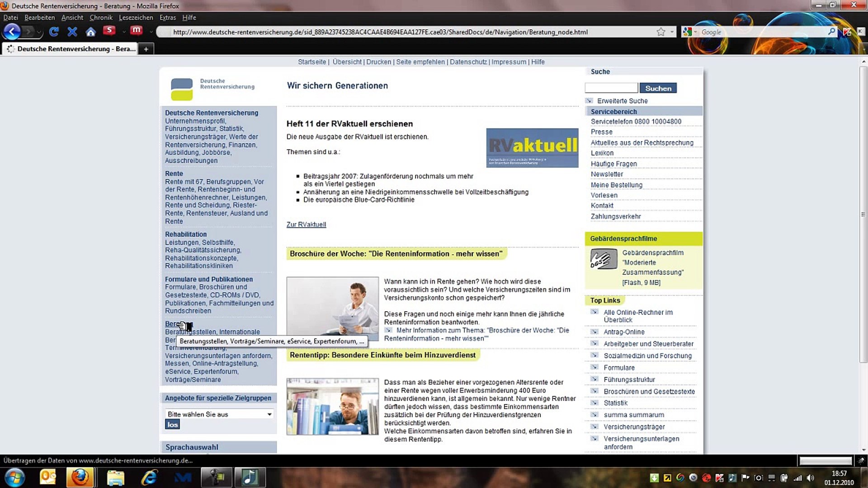The width and height of the screenshot is (868, 488).
Task: Click the Kaspersky icon in the toolbar
Action: [x=847, y=32]
